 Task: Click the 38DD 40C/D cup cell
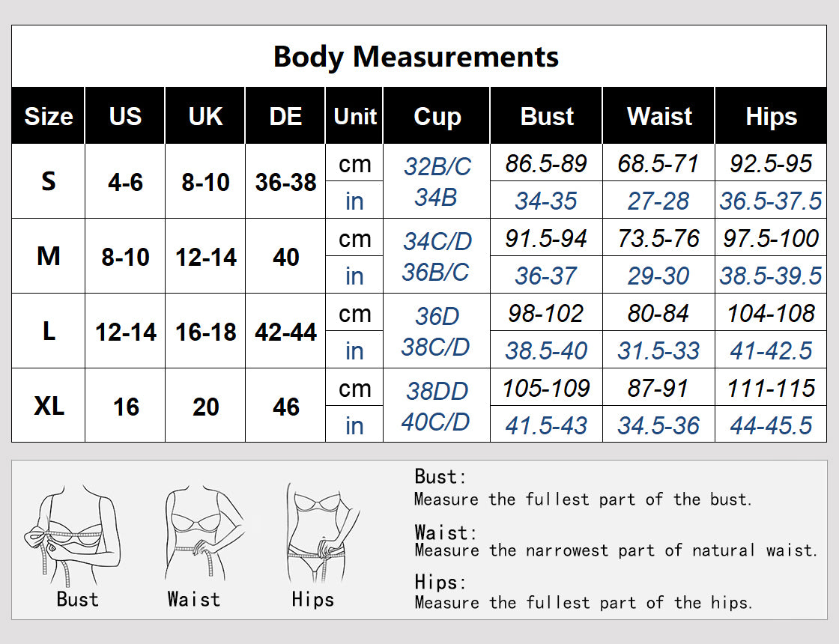point(437,406)
